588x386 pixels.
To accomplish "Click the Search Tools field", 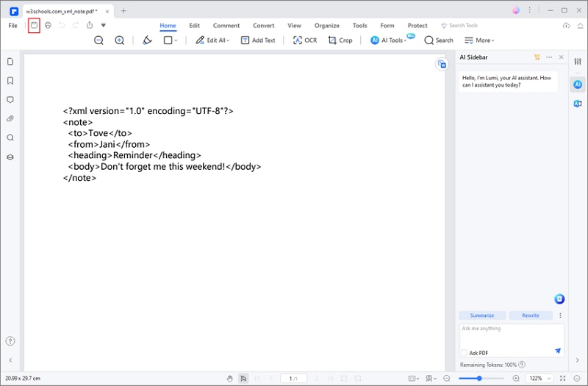I will 459,26.
